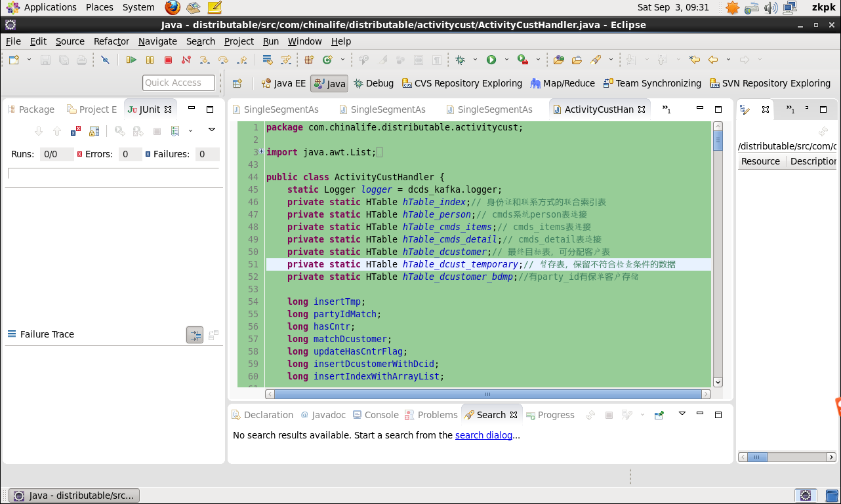Click the Step Into toolbar icon
841x504 pixels.
[205, 60]
